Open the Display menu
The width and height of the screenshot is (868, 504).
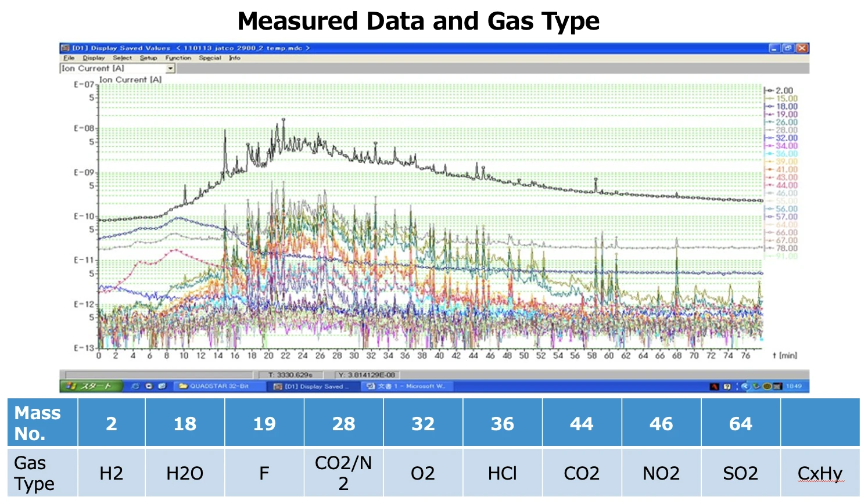[x=94, y=58]
